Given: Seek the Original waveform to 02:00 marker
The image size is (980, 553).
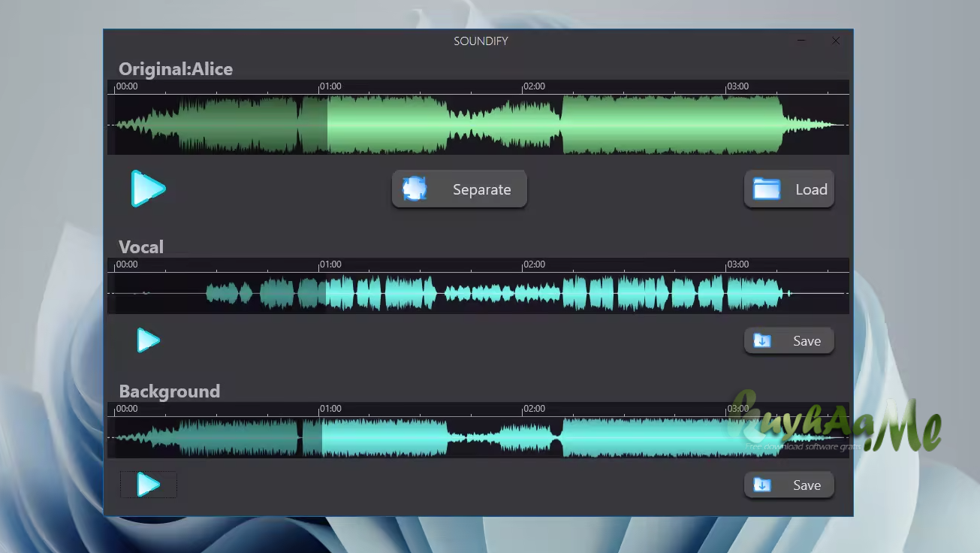Looking at the screenshot, I should tap(534, 86).
